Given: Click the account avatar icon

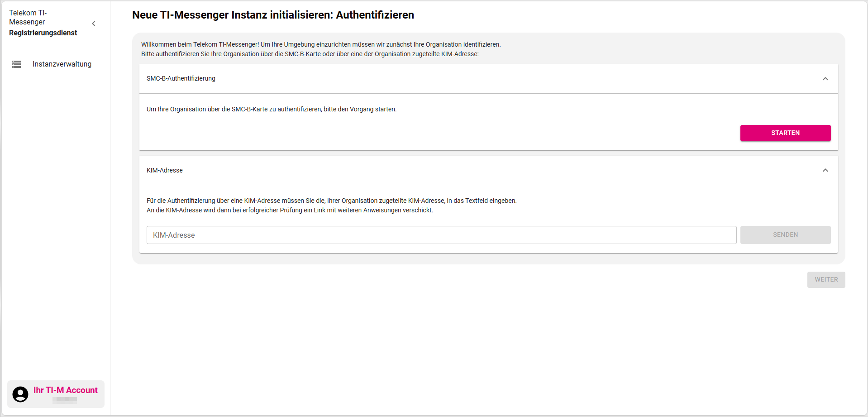Looking at the screenshot, I should click(x=20, y=394).
